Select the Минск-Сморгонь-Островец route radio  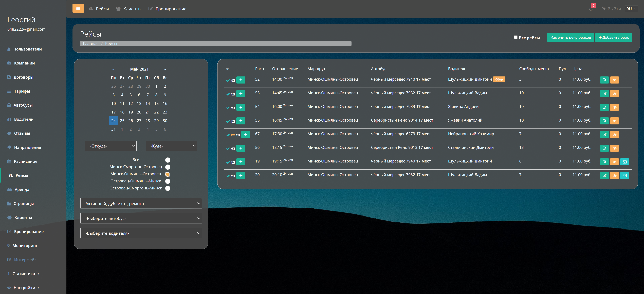(x=168, y=167)
